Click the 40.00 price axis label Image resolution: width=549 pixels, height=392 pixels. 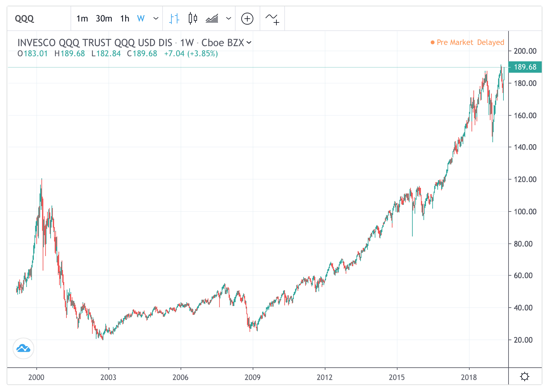coord(523,308)
